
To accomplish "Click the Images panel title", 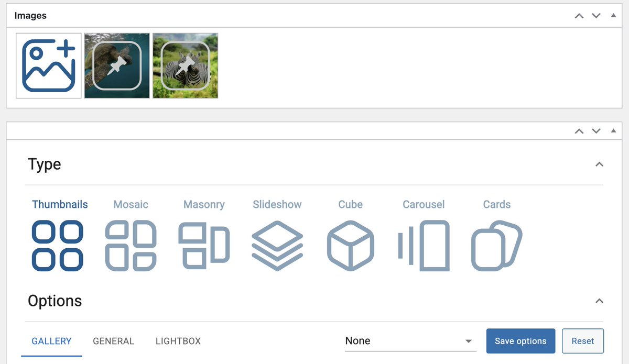I will pos(30,16).
